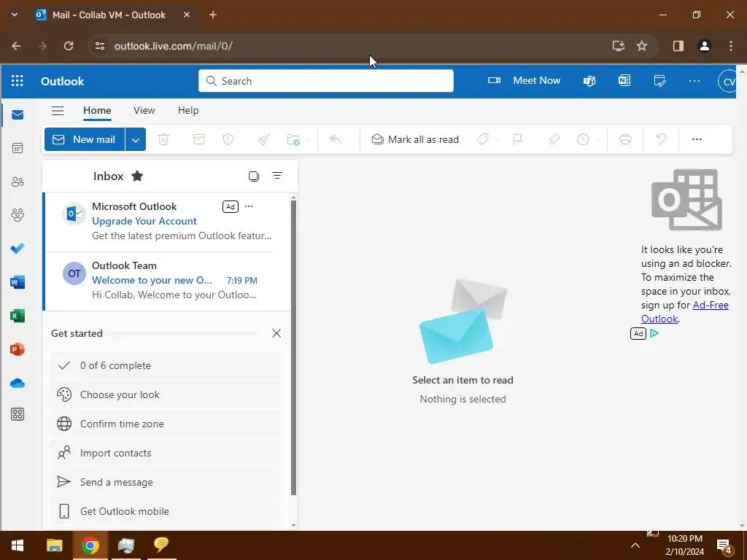Dismiss the Get started panel
Image resolution: width=747 pixels, height=560 pixels.
[276, 333]
